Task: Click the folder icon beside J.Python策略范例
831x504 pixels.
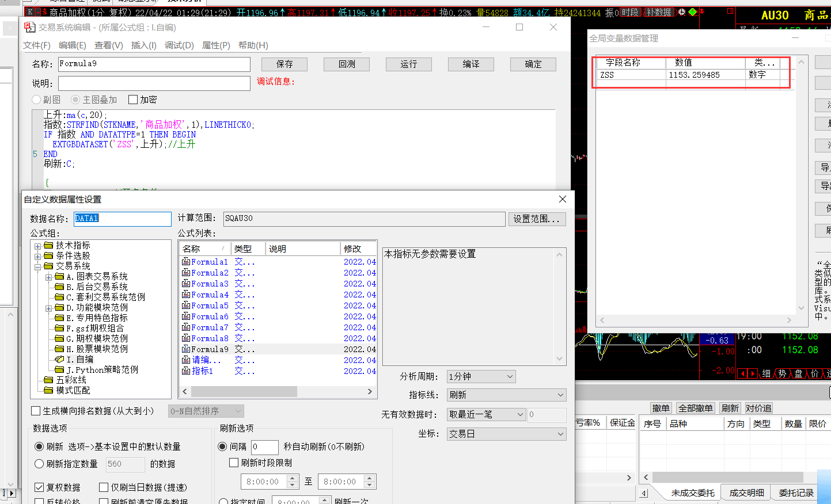Action: click(59, 370)
